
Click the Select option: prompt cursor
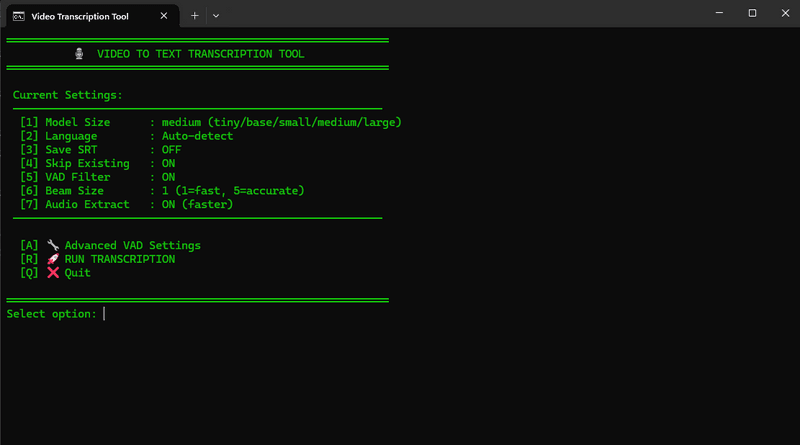tap(104, 314)
